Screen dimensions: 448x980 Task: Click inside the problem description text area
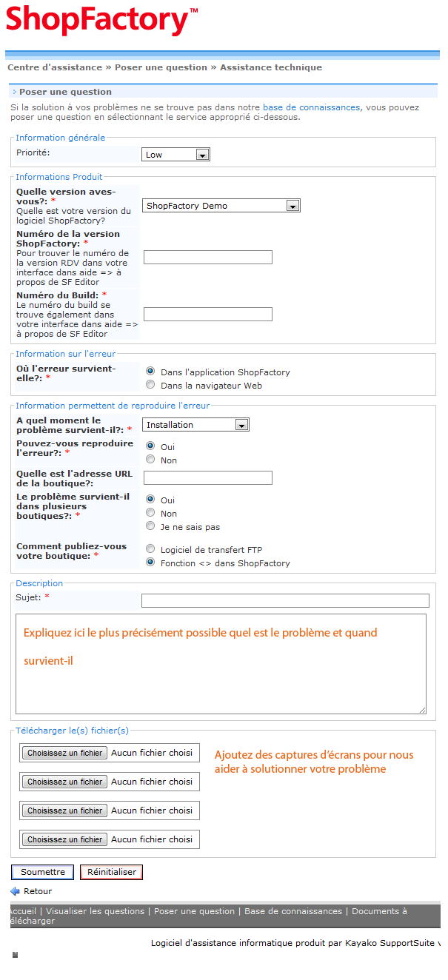tap(221, 681)
